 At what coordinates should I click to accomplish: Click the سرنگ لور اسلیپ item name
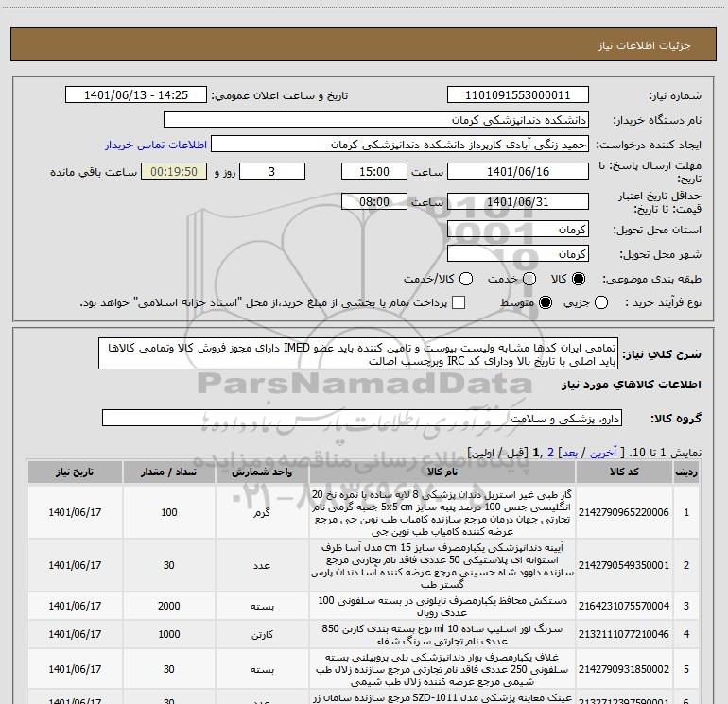(442, 634)
